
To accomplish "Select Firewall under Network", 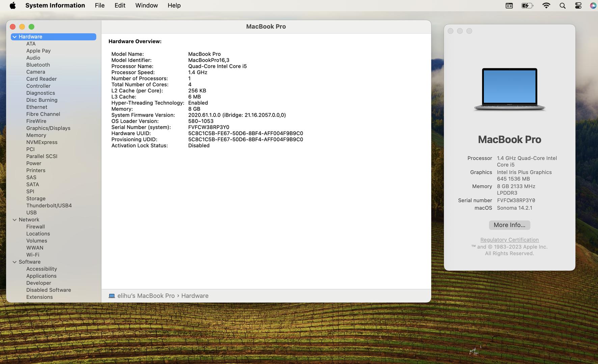I will click(35, 227).
